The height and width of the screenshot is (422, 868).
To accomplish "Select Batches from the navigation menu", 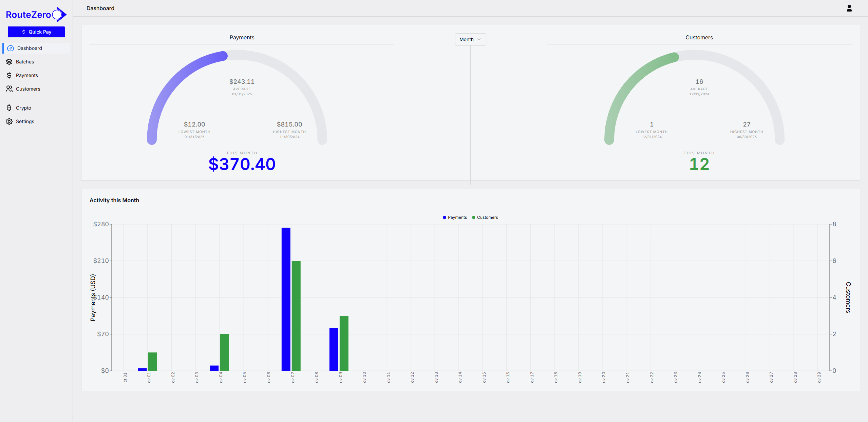I will tap(25, 61).
